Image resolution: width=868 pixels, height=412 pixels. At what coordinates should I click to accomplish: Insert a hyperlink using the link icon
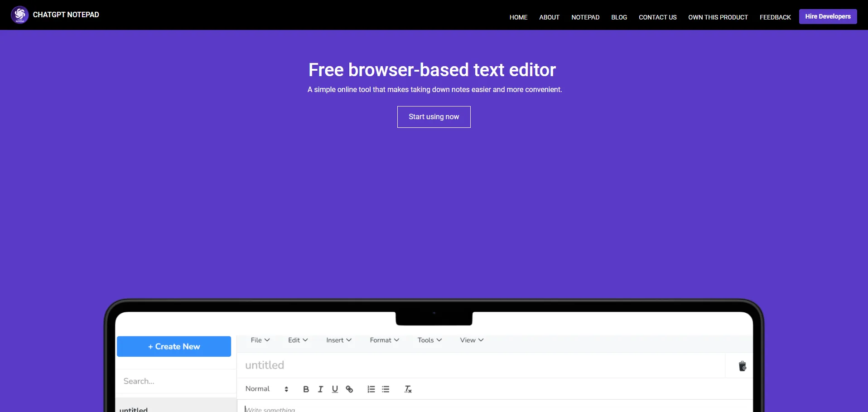tap(349, 389)
